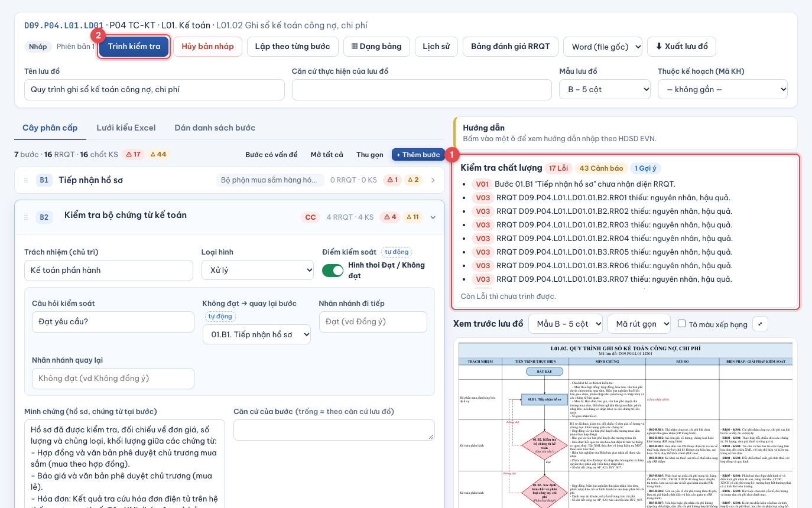Screen dimensions: 812x508
Task: Focus the Căn cứ thực hiện của lưu đồ field
Action: [x=422, y=90]
